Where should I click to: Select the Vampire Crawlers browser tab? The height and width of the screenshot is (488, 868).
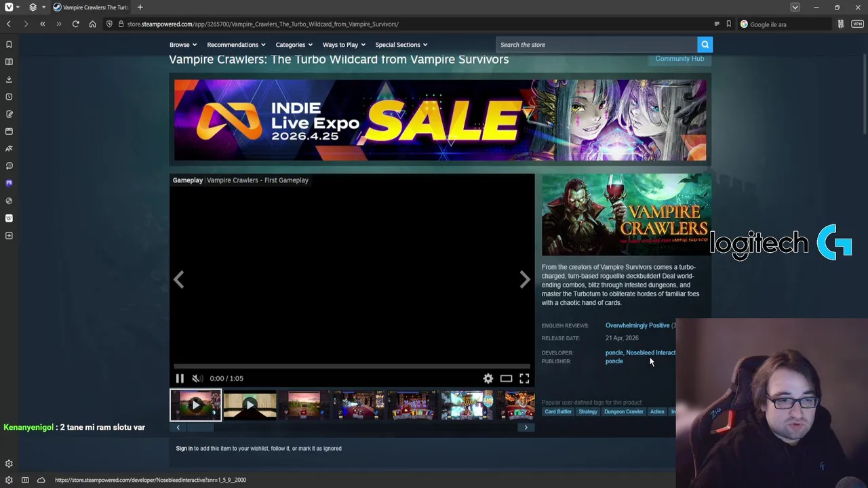click(x=90, y=7)
